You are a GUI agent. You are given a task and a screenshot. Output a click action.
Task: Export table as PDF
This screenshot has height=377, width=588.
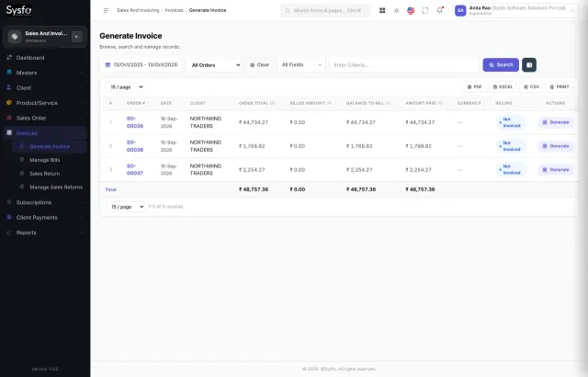pos(474,87)
